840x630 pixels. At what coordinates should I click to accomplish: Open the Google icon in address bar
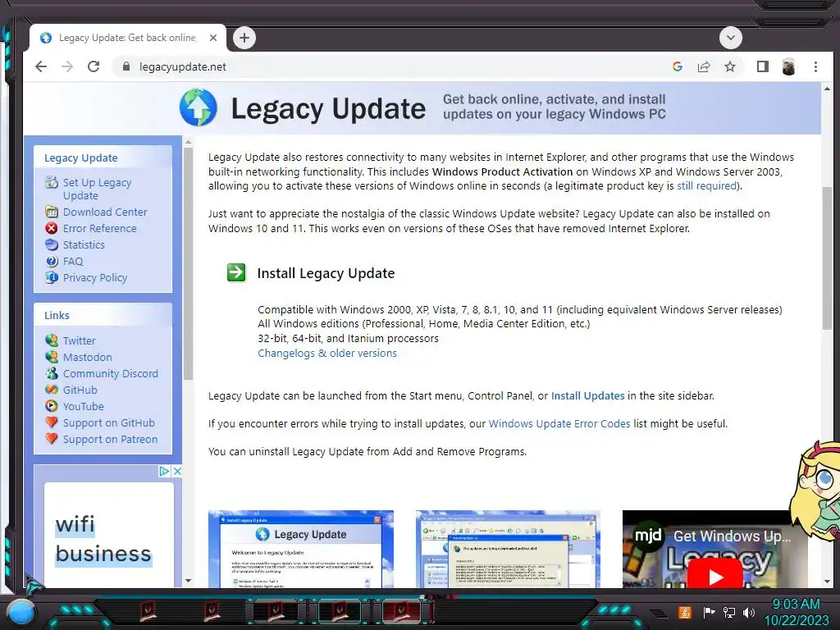(x=677, y=66)
